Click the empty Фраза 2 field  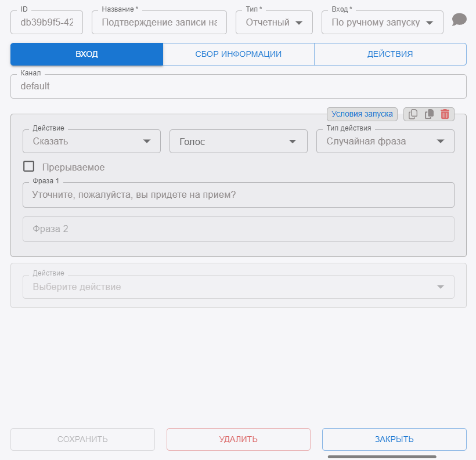click(238, 229)
